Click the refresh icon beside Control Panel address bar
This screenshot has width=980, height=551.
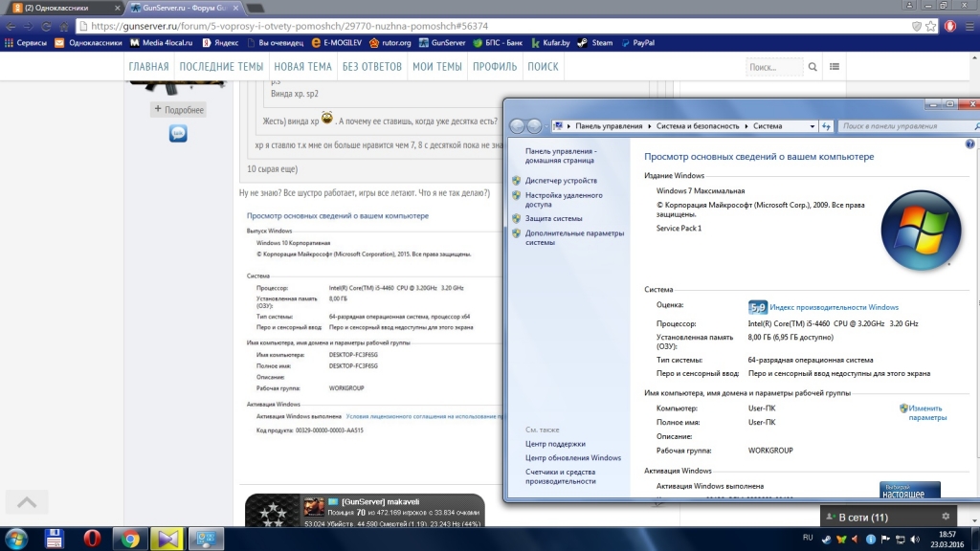click(826, 126)
